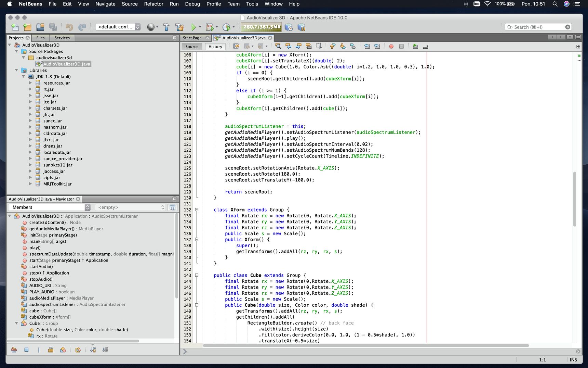
Task: Click the Shift Line Left icon
Action: click(367, 46)
